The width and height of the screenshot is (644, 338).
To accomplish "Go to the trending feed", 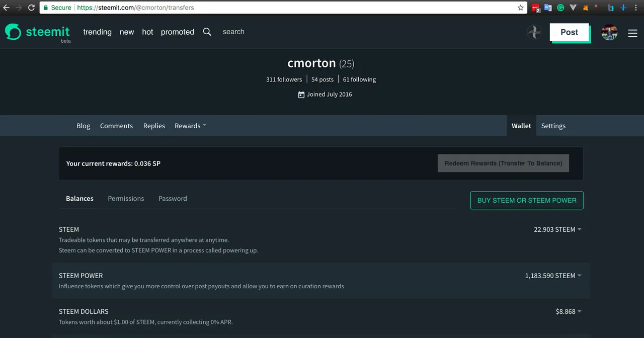I will (x=97, y=32).
